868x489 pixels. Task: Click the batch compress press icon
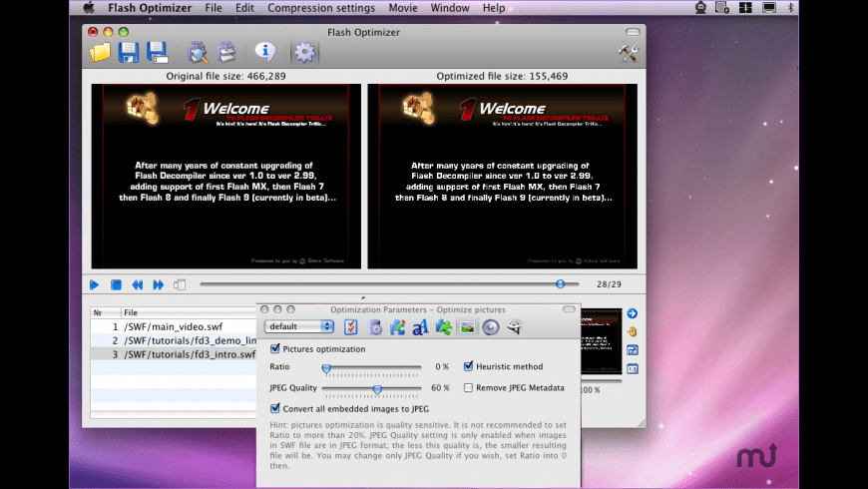226,53
